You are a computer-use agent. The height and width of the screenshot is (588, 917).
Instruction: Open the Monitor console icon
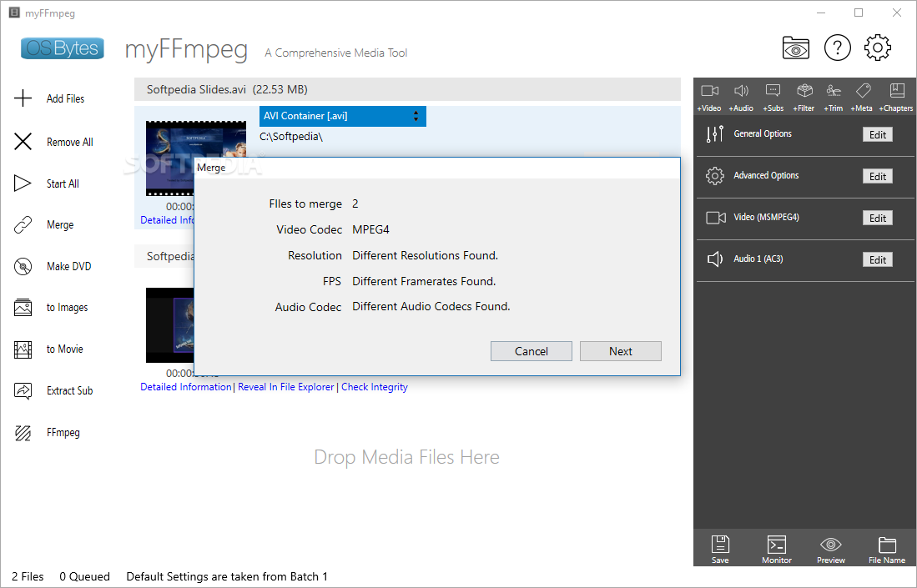tap(777, 544)
